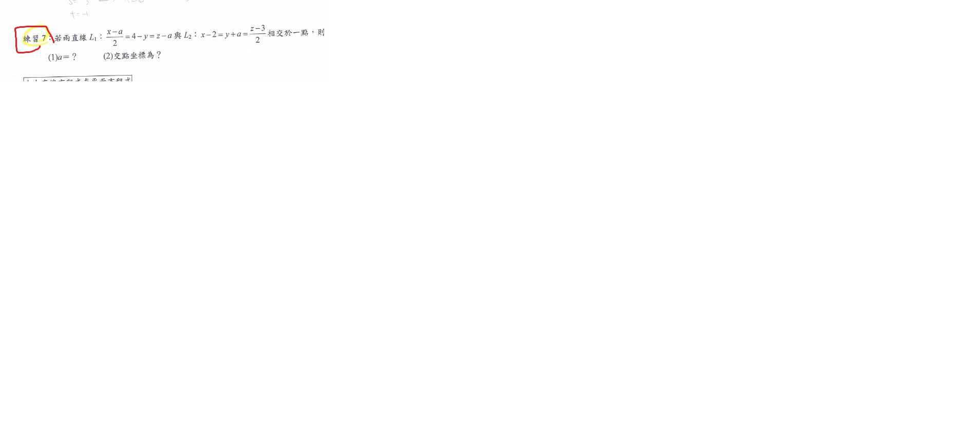
Task: Select the L2 line label
Action: tap(187, 35)
